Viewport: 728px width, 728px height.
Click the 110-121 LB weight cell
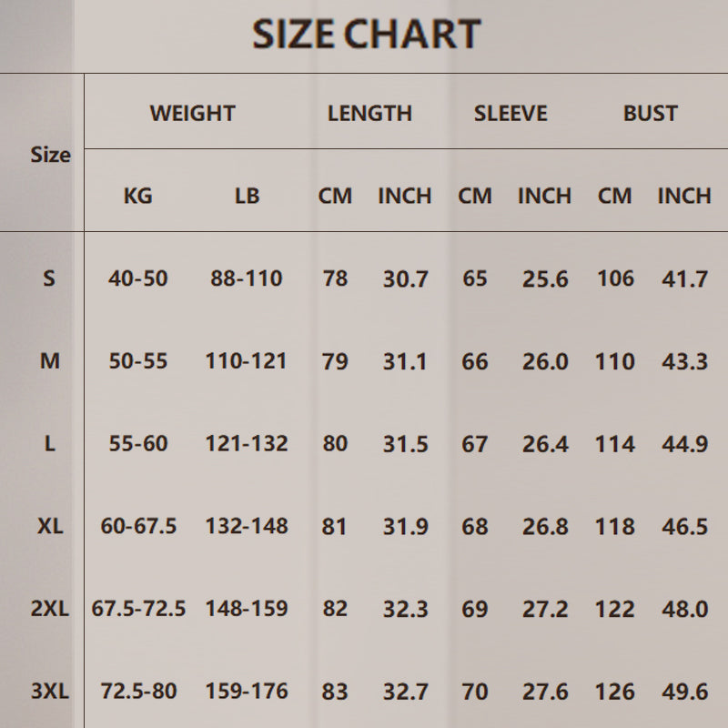point(247,361)
